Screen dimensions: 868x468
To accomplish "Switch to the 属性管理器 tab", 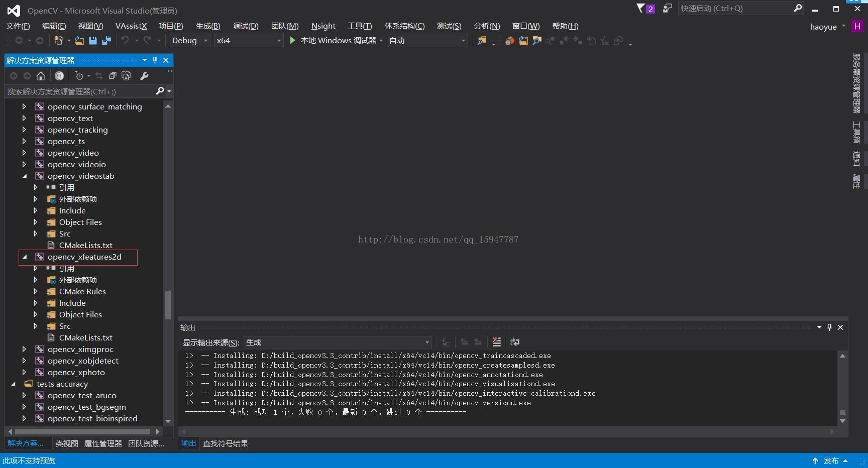I will (103, 443).
